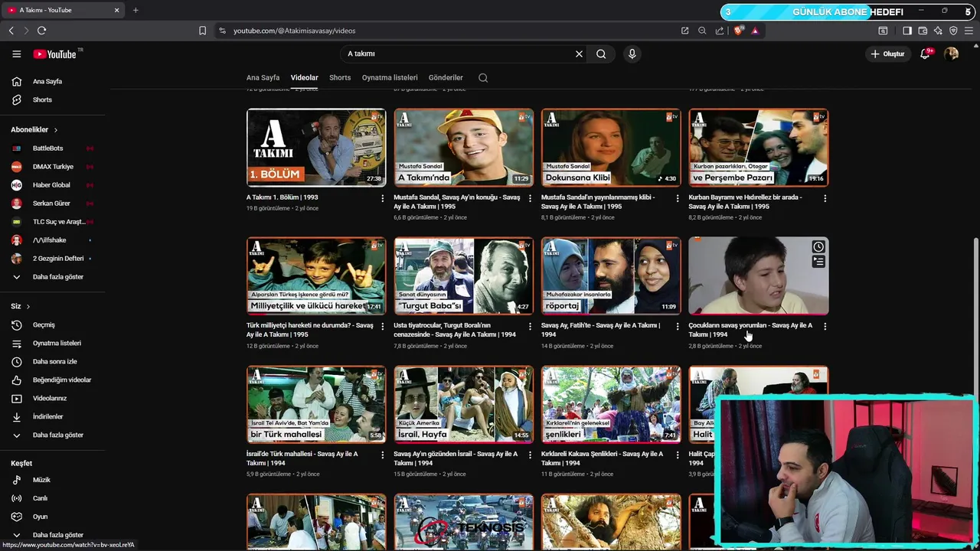The image size is (980, 551).
Task: Open Serkan Gürer subscription
Action: tap(52, 203)
